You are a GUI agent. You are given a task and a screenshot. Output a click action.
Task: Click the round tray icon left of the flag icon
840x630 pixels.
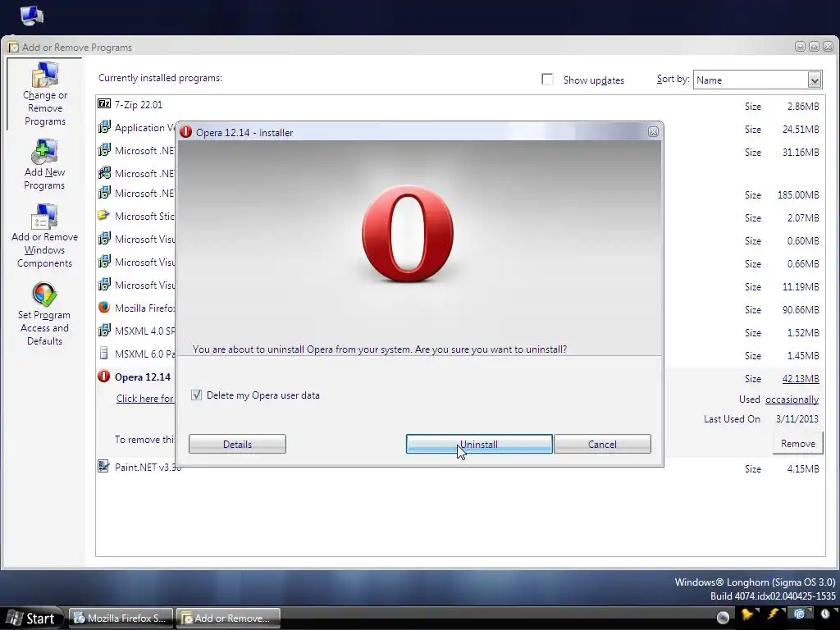coord(723,618)
